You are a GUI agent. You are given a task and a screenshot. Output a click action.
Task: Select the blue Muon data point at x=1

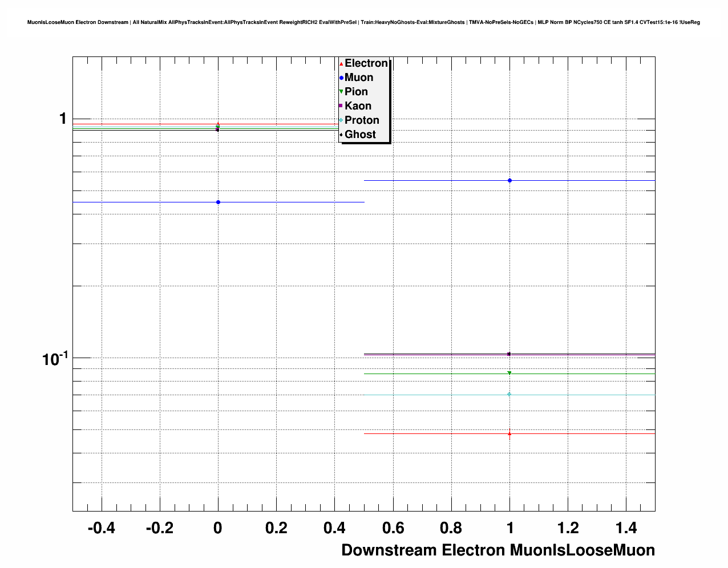[509, 180]
